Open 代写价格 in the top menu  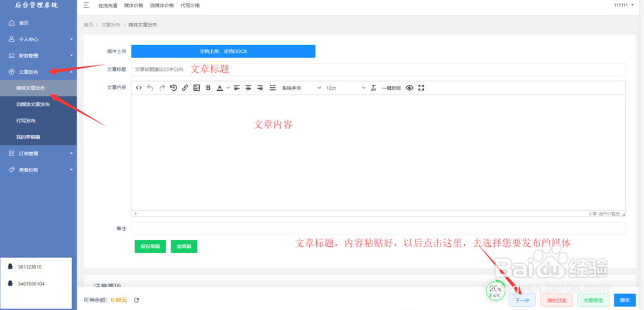pyautogui.click(x=190, y=5)
